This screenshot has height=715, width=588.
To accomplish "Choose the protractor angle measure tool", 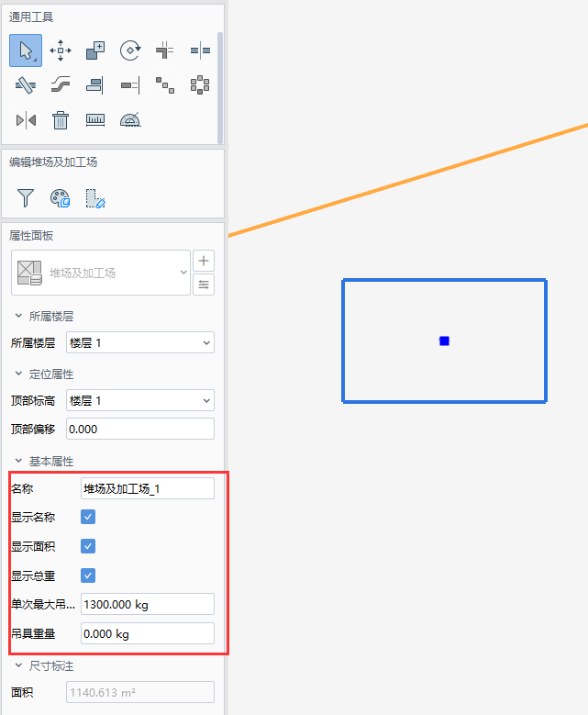I will click(x=130, y=120).
